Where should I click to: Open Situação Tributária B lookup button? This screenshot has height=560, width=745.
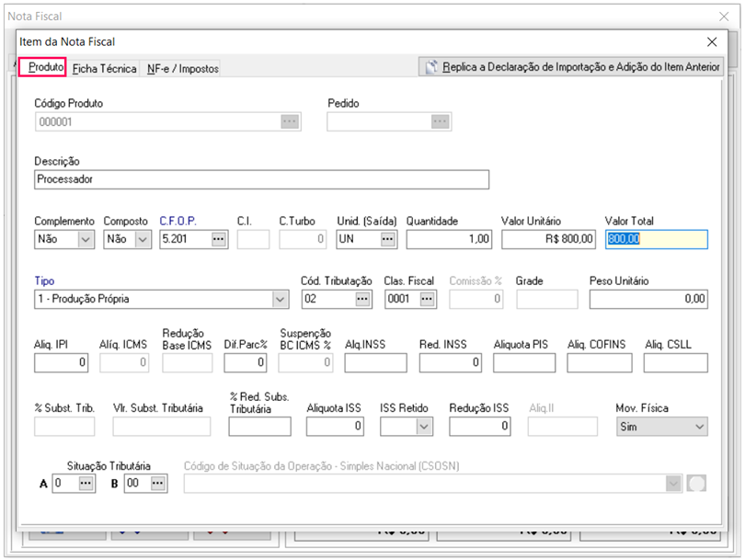[158, 483]
